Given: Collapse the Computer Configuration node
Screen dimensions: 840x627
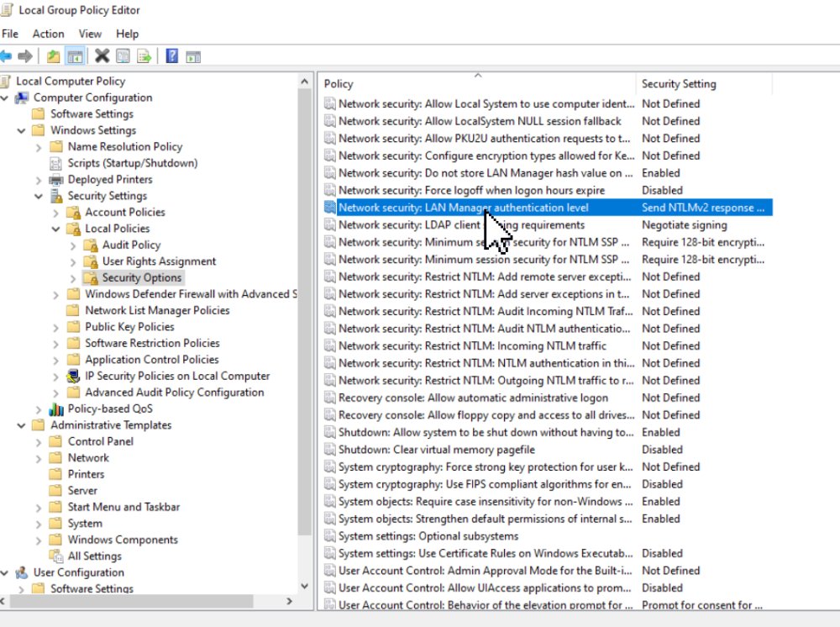Looking at the screenshot, I should [x=5, y=98].
